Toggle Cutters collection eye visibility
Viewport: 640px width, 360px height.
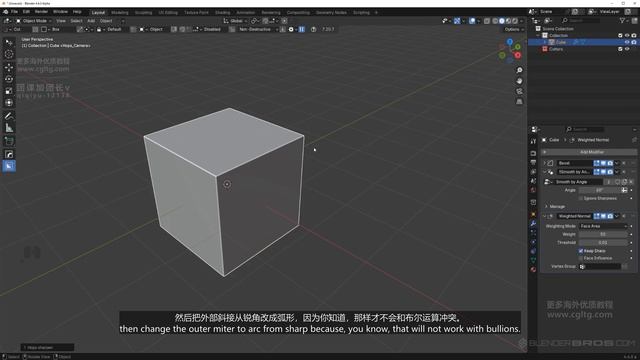(627, 49)
